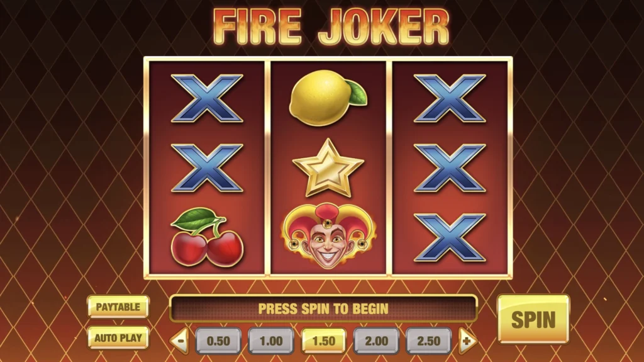
Task: Decrease the bet with the minus arrow
Action: (180, 341)
